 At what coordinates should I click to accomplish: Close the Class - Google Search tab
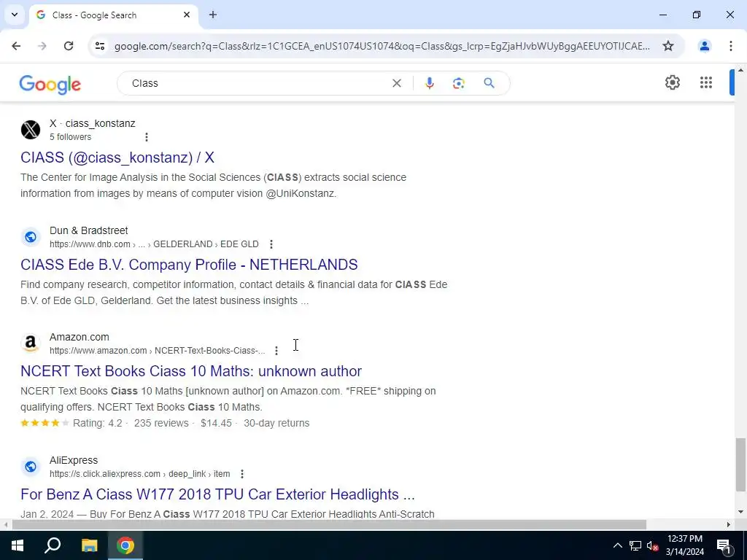click(x=187, y=15)
